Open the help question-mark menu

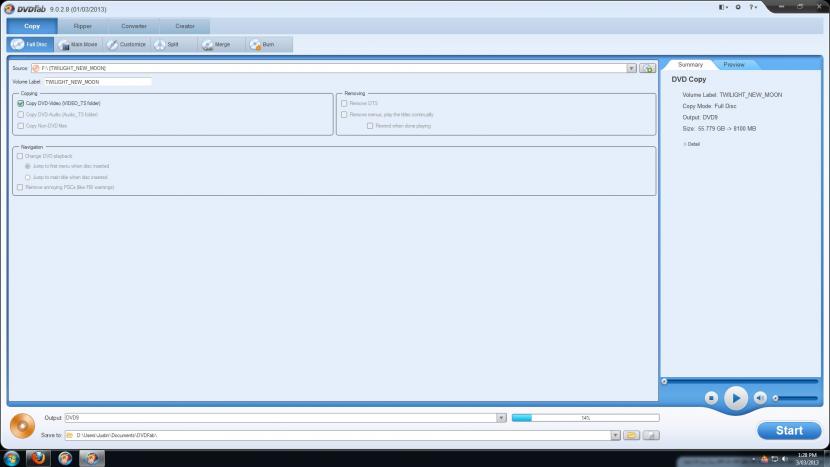[753, 7]
